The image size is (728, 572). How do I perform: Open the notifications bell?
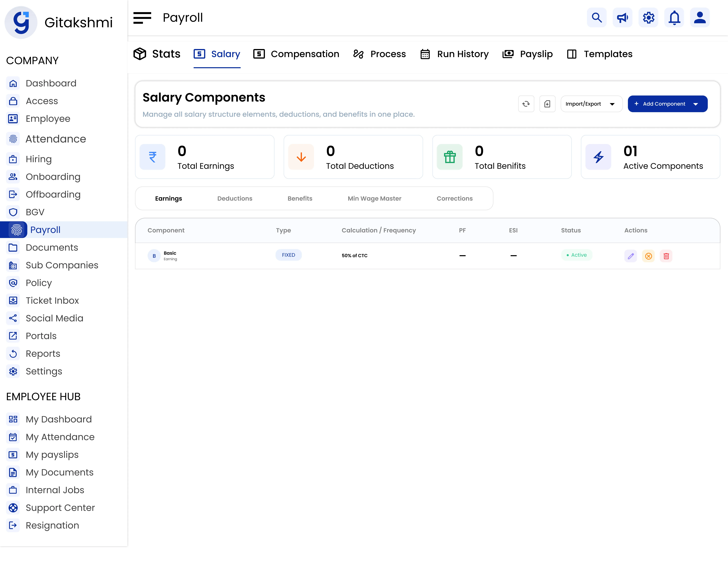pos(674,17)
